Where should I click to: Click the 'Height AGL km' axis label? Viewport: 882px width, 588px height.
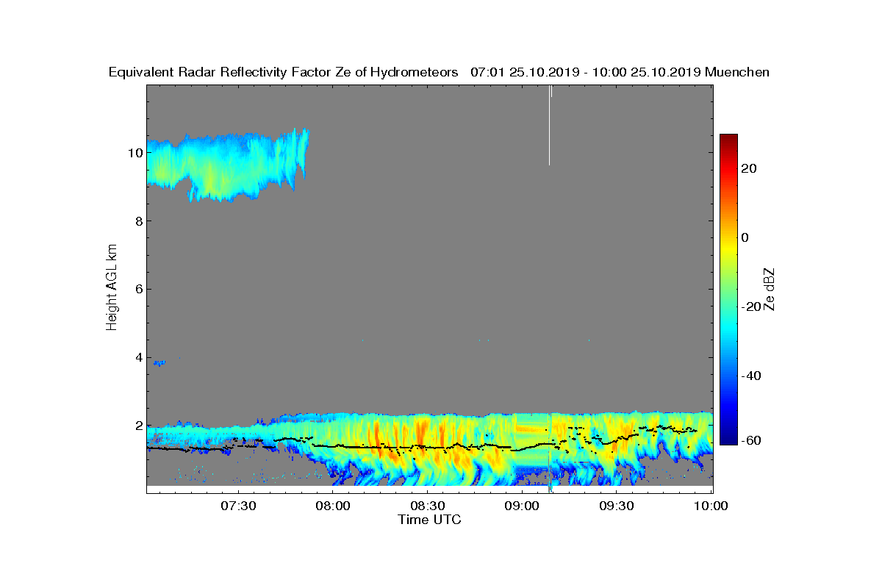pyautogui.click(x=112, y=289)
